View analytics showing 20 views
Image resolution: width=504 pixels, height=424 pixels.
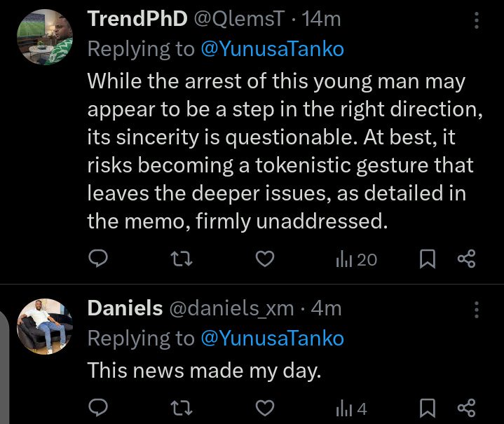coord(356,259)
